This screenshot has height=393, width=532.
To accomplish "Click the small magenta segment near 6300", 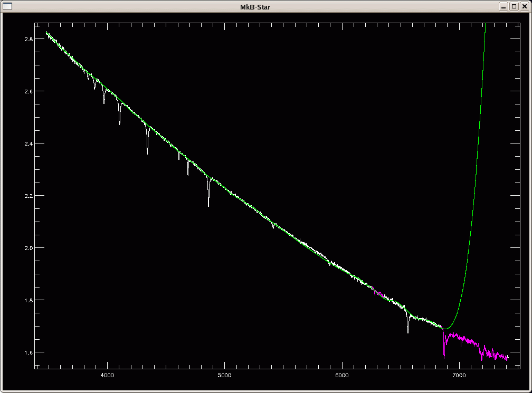I will 377,292.
